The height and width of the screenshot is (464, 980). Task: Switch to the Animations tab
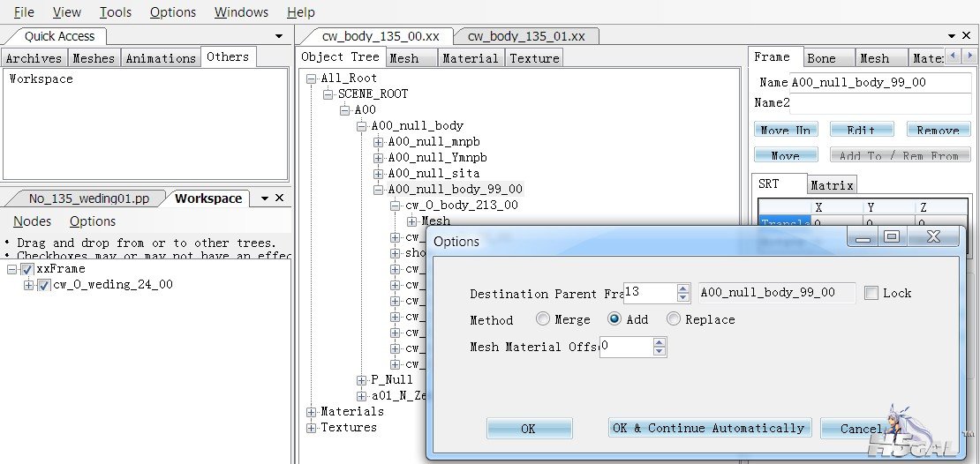pos(161,58)
